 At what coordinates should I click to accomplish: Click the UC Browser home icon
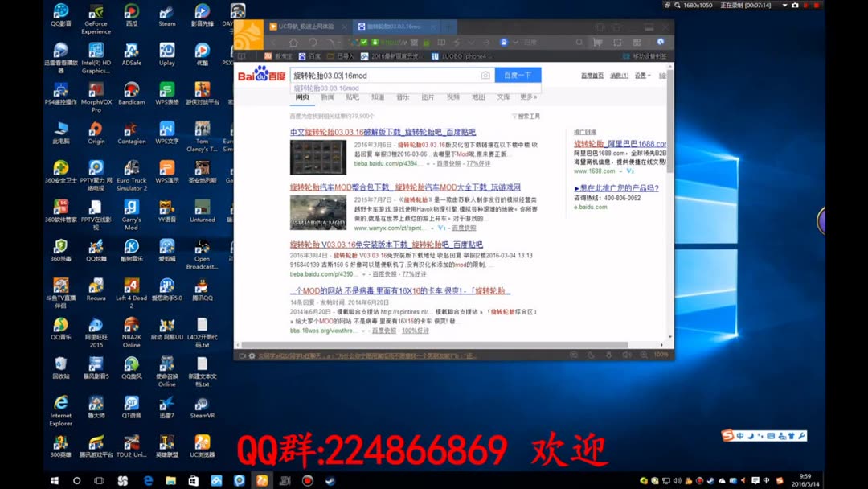pyautogui.click(x=294, y=42)
